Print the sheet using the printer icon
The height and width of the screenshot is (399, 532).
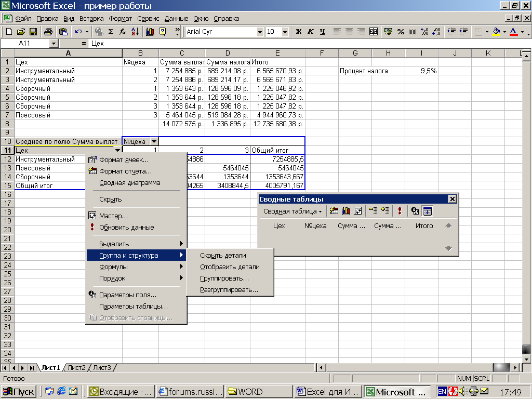[48, 32]
